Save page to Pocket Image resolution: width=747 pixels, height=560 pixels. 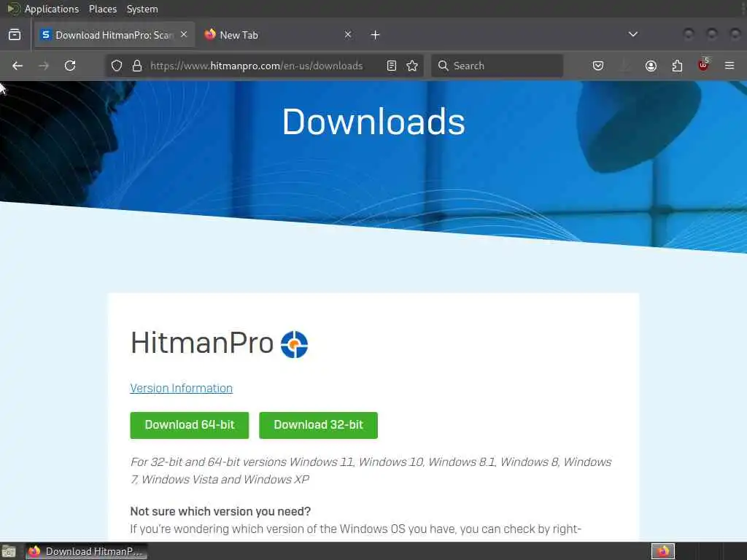coord(598,66)
